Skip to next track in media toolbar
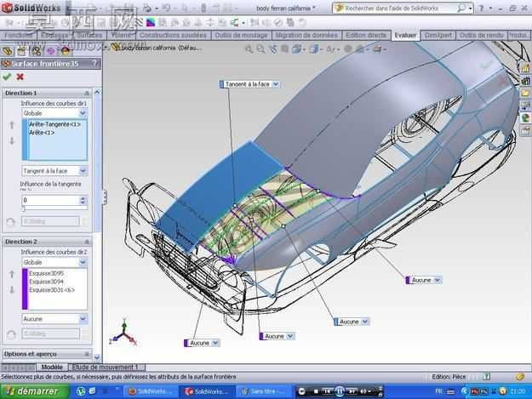The height and width of the screenshot is (399, 532). pos(352,391)
